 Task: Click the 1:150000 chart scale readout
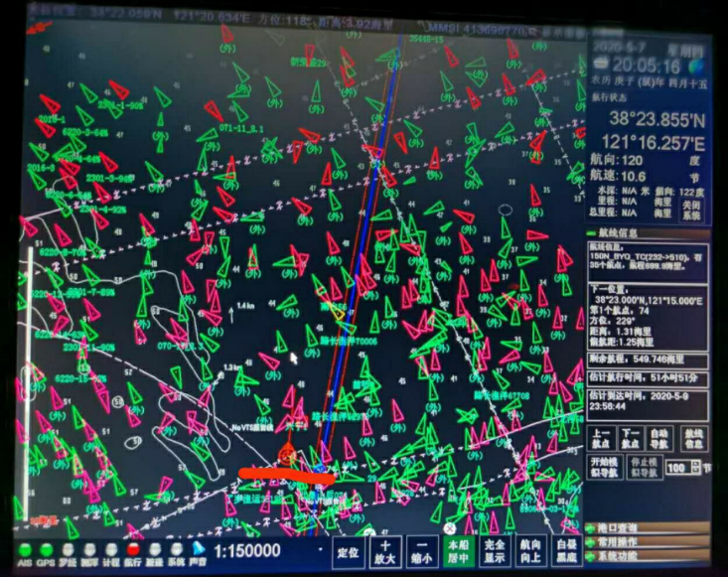tap(247, 551)
